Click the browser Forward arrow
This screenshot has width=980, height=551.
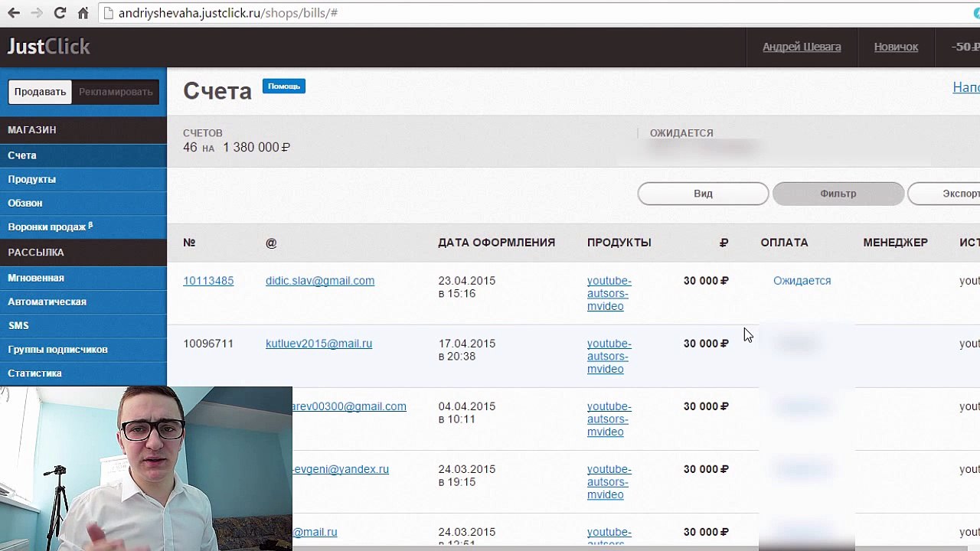(x=37, y=13)
